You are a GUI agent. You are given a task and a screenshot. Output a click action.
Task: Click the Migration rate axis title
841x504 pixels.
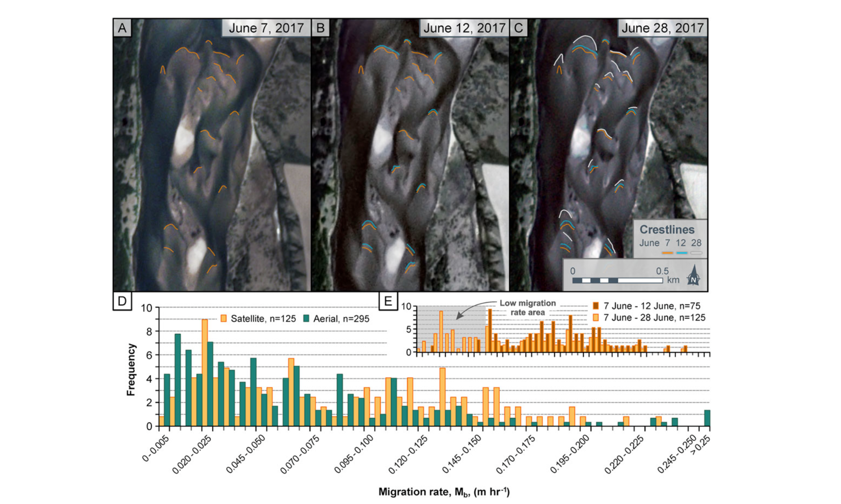pyautogui.click(x=444, y=492)
